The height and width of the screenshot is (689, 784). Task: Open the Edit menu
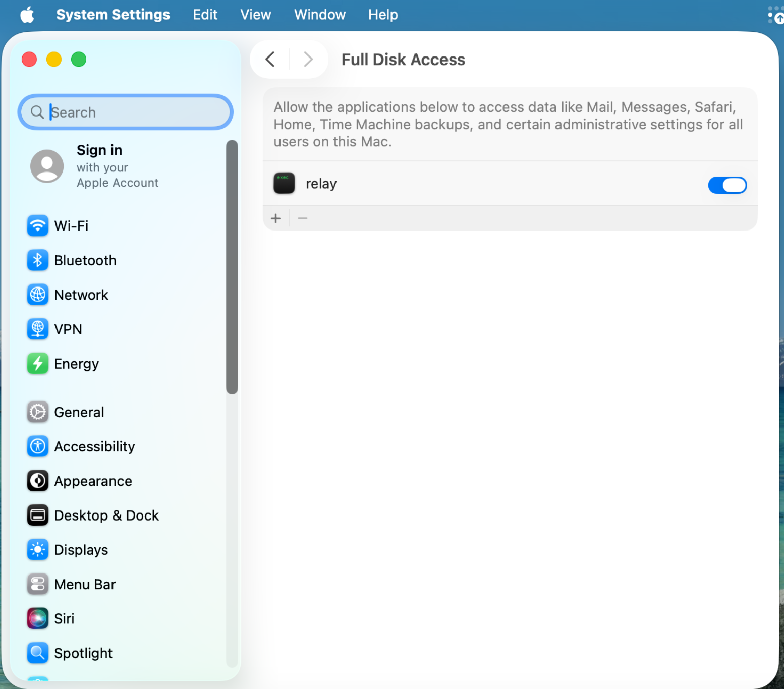[205, 15]
